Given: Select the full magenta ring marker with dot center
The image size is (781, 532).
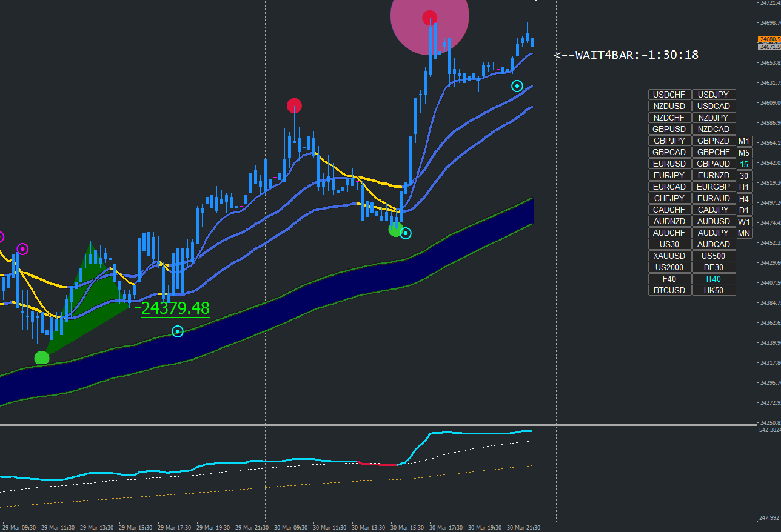Looking at the screenshot, I should [22, 249].
